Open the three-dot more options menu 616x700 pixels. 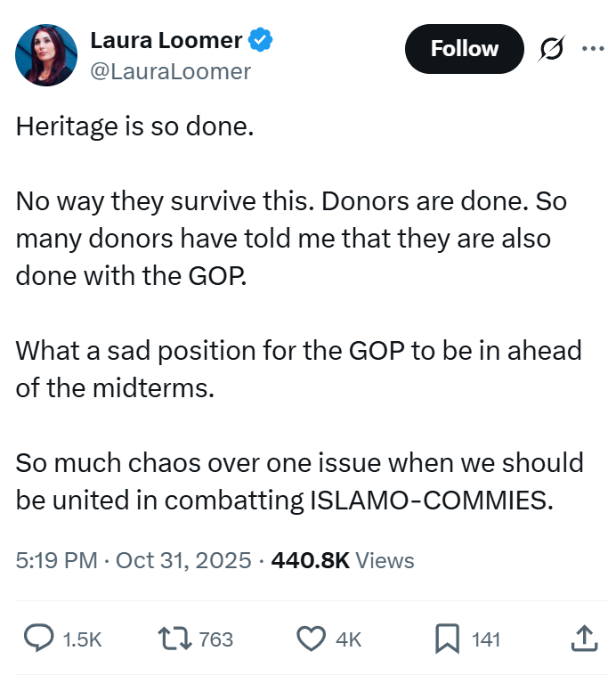tap(592, 49)
